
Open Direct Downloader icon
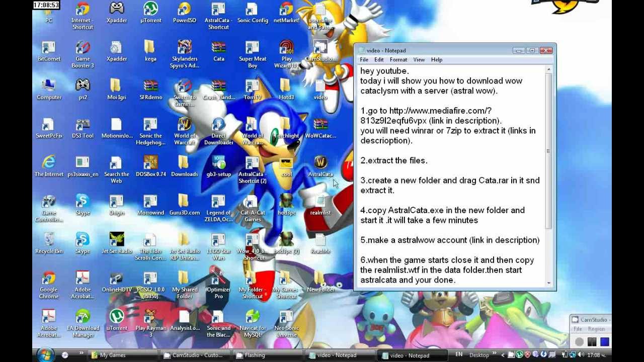[218, 132]
